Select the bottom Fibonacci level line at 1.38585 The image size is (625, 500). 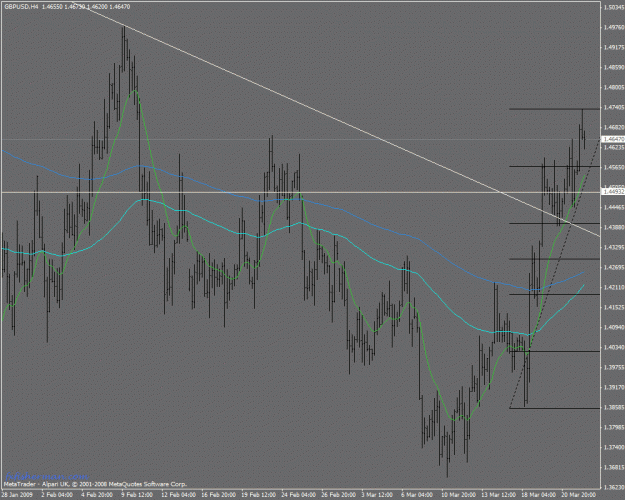(x=554, y=408)
